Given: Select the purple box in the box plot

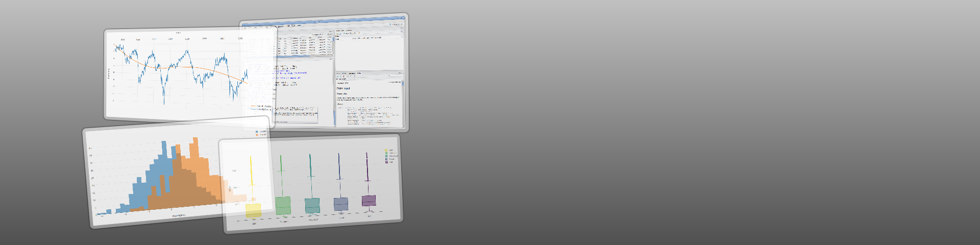Looking at the screenshot, I should click(x=369, y=201).
